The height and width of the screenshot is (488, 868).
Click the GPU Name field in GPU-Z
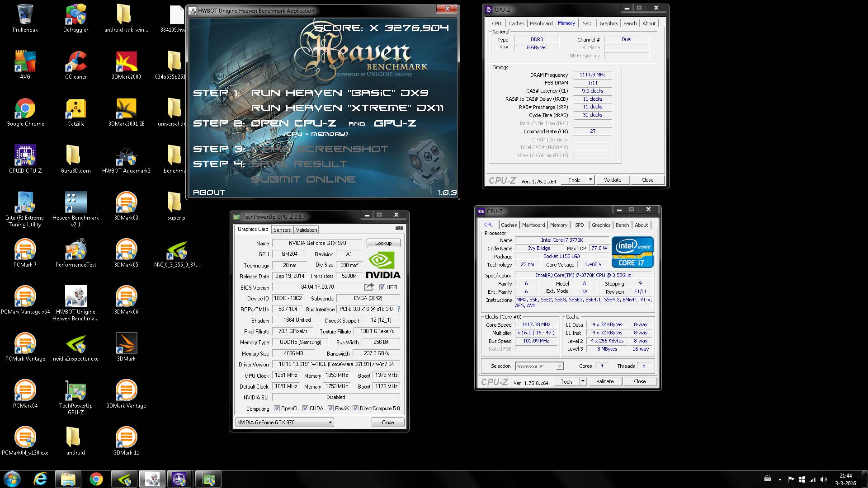pos(317,243)
